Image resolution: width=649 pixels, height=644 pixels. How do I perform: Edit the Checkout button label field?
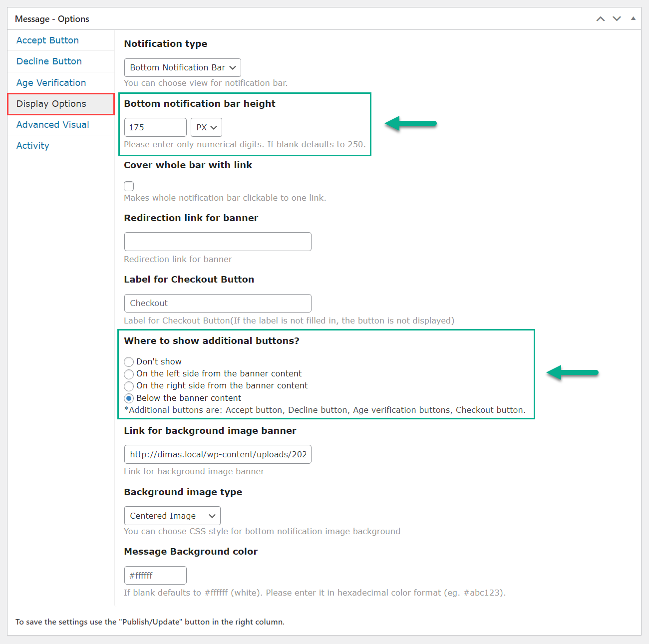coord(218,304)
